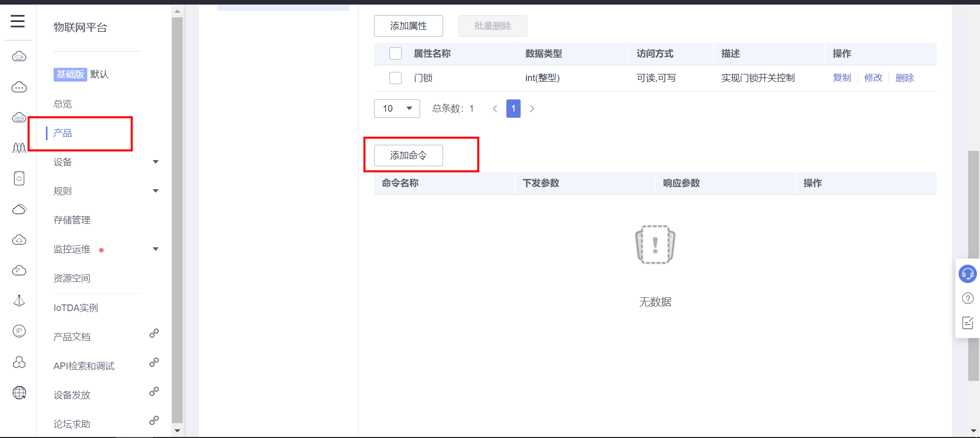Go to the next page arrow

point(532,109)
